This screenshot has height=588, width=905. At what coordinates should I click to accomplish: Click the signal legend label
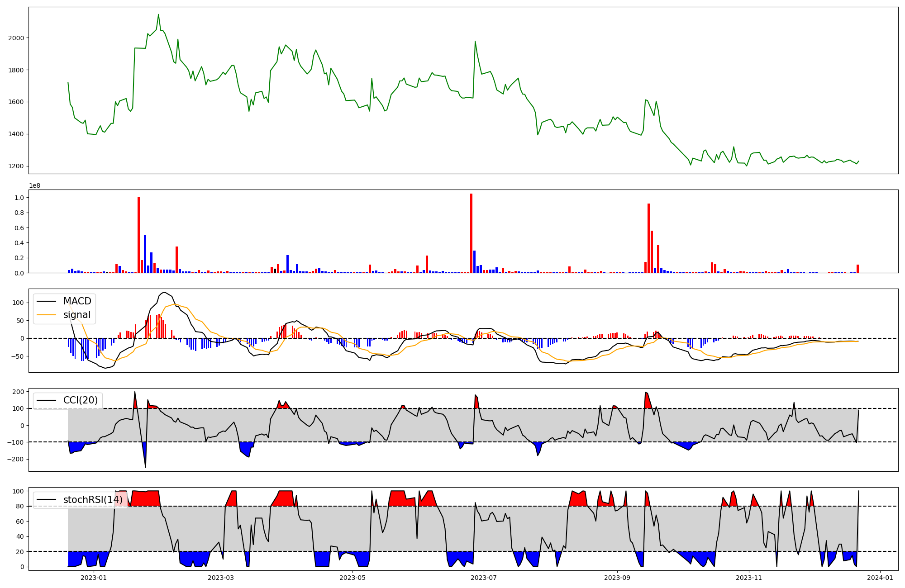tap(76, 315)
